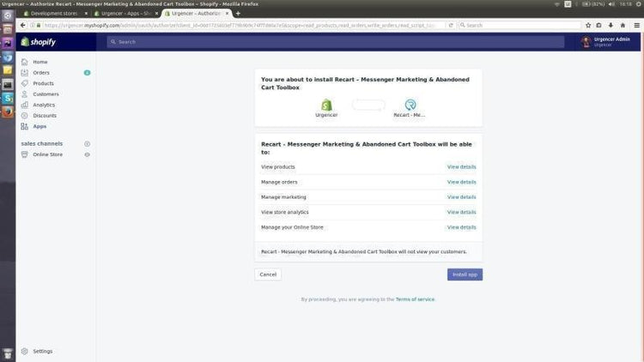Viewport: 644px width, 362px height.
Task: Switch to the Development stores tab
Action: [x=53, y=14]
